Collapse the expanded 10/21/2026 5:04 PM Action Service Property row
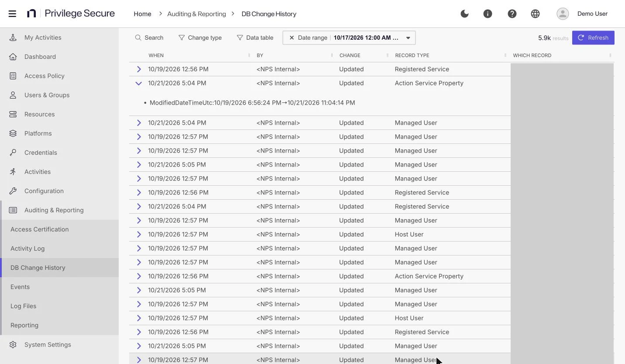625x364 pixels. [138, 83]
